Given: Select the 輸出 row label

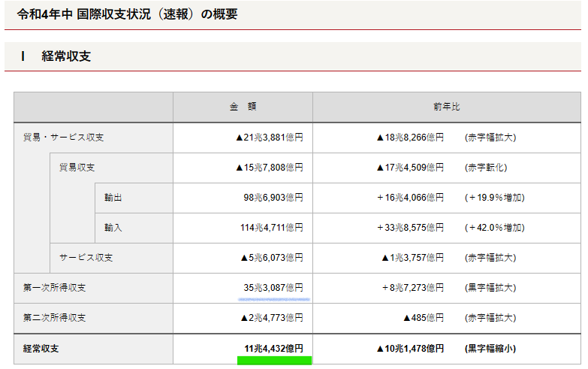Looking at the screenshot, I should tap(113, 198).
